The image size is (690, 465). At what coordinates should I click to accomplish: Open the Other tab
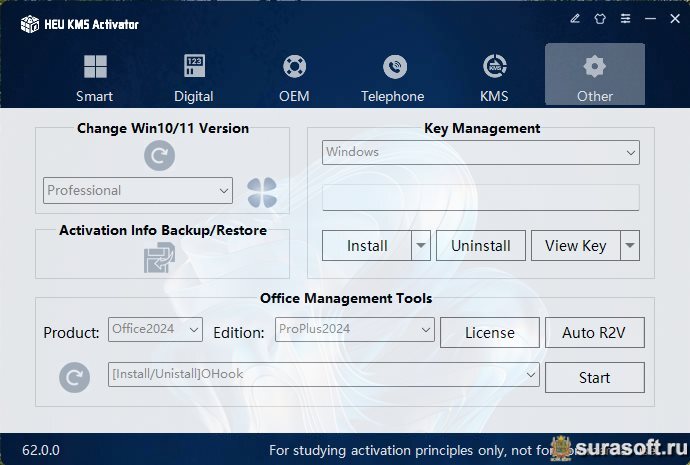595,76
